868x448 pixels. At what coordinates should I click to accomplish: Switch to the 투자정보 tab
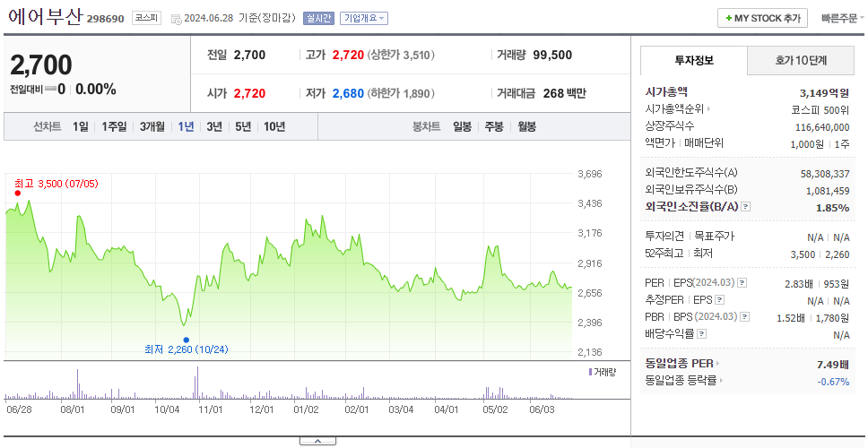pyautogui.click(x=694, y=61)
